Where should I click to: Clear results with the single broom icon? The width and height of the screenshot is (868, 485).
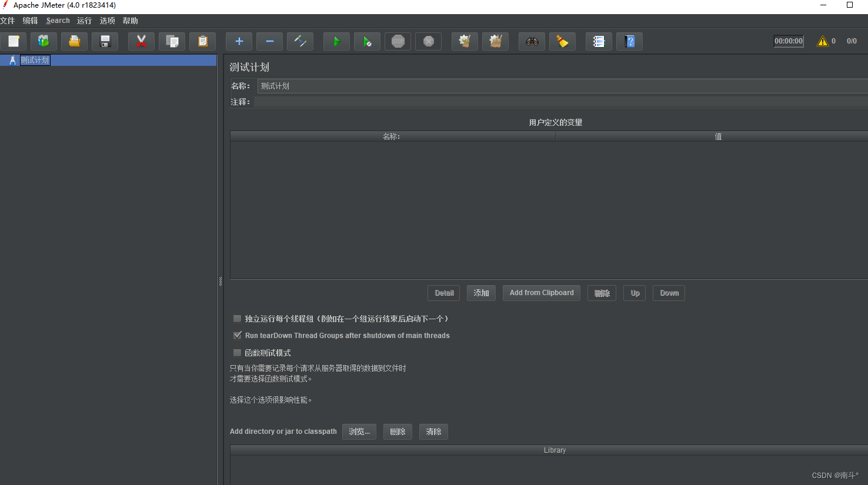click(x=465, y=41)
